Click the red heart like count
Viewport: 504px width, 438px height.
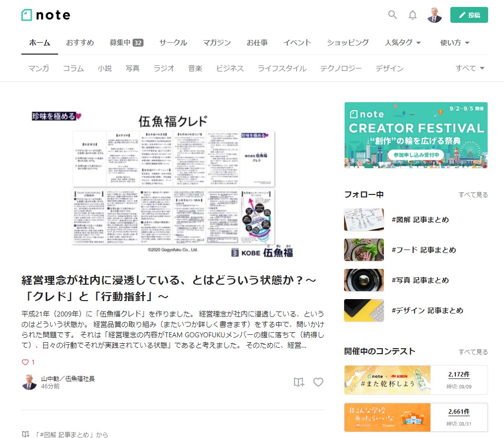28,362
